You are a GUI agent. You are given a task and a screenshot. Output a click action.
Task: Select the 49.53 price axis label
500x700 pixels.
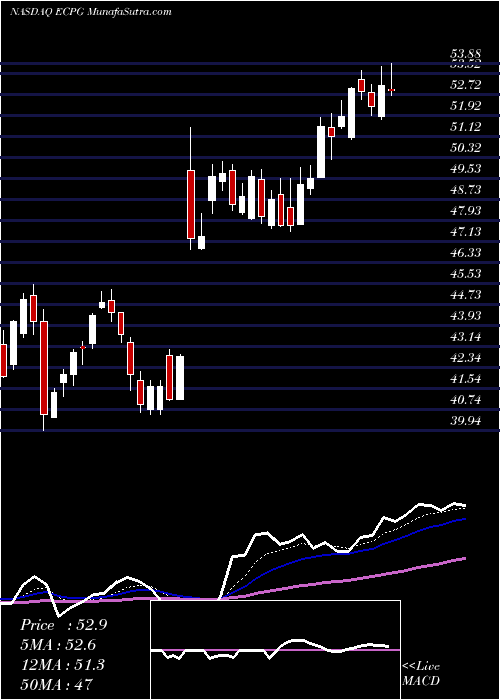466,168
